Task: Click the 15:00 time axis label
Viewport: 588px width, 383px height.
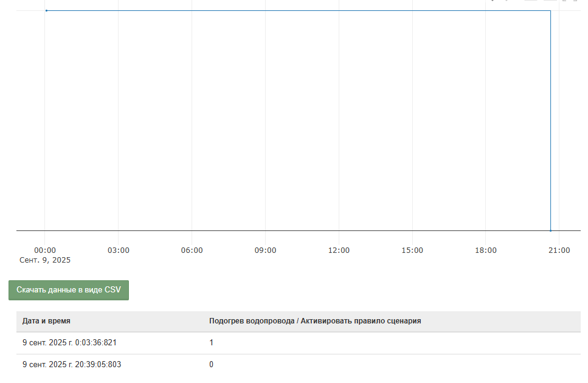Action: pyautogui.click(x=412, y=250)
